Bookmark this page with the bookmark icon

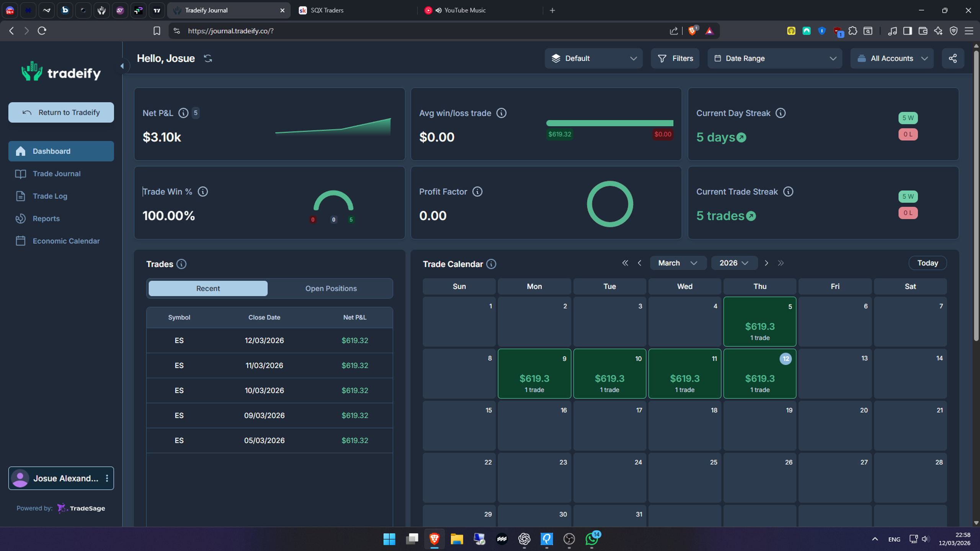[x=157, y=31]
